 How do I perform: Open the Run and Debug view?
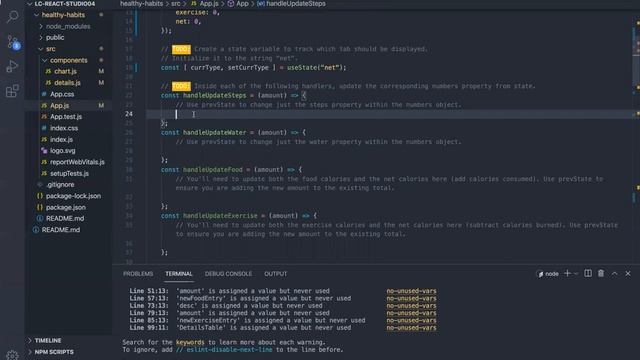[x=13, y=66]
